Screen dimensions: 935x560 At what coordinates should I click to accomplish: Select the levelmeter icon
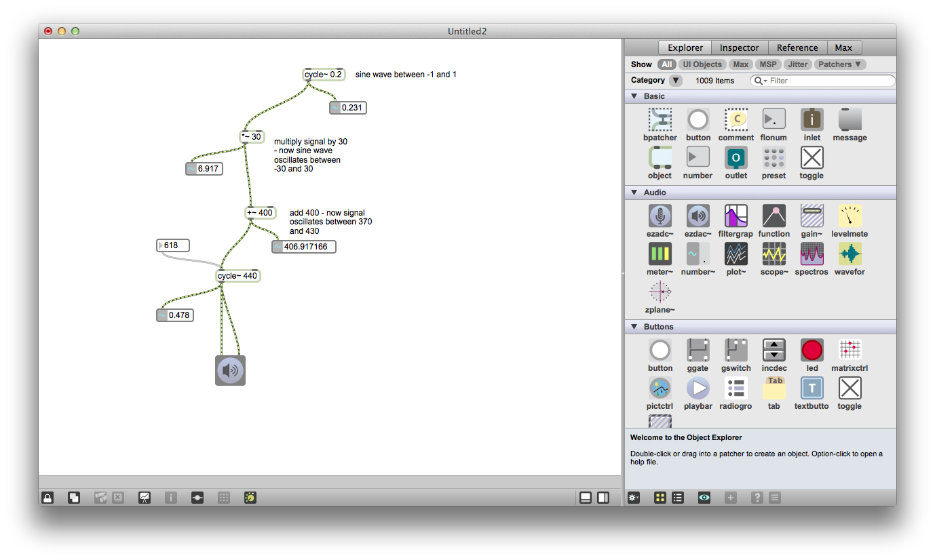850,216
